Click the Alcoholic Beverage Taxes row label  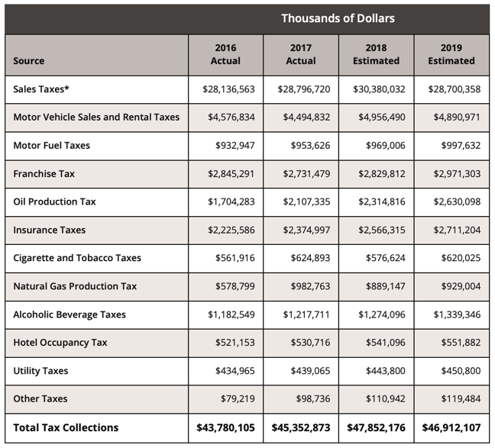click(70, 314)
